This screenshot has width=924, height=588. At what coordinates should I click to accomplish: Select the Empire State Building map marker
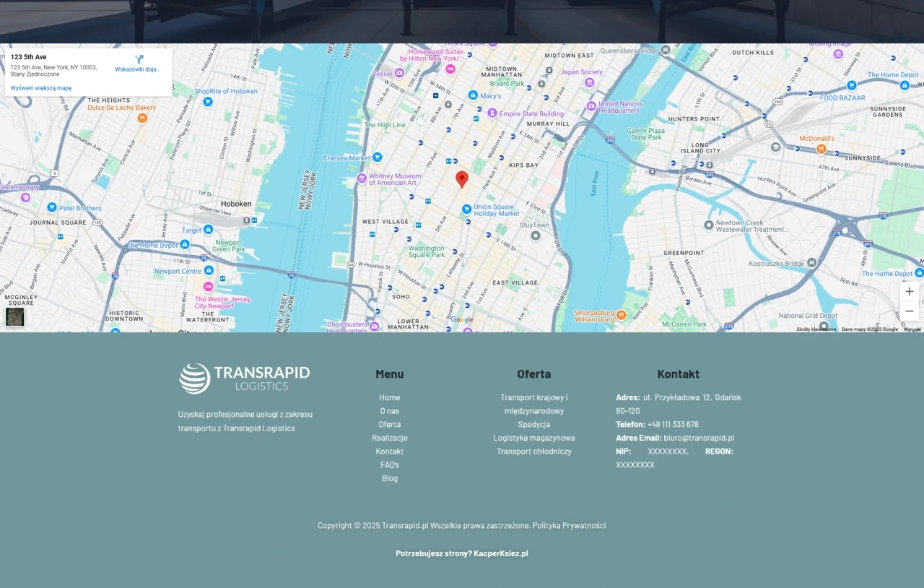[492, 113]
